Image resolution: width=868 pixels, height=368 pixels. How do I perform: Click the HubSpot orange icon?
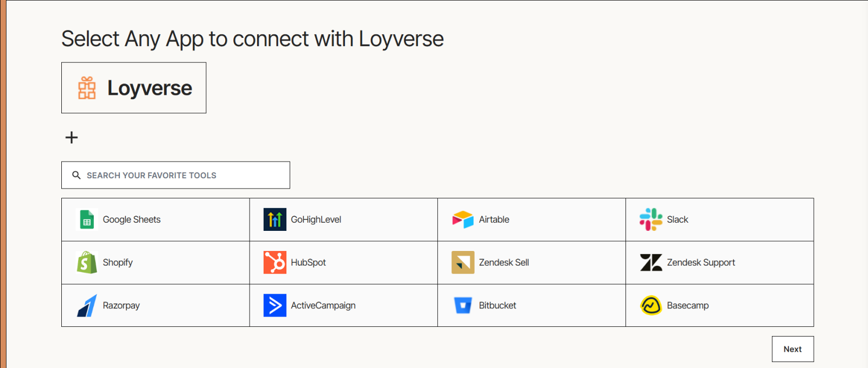click(x=275, y=262)
